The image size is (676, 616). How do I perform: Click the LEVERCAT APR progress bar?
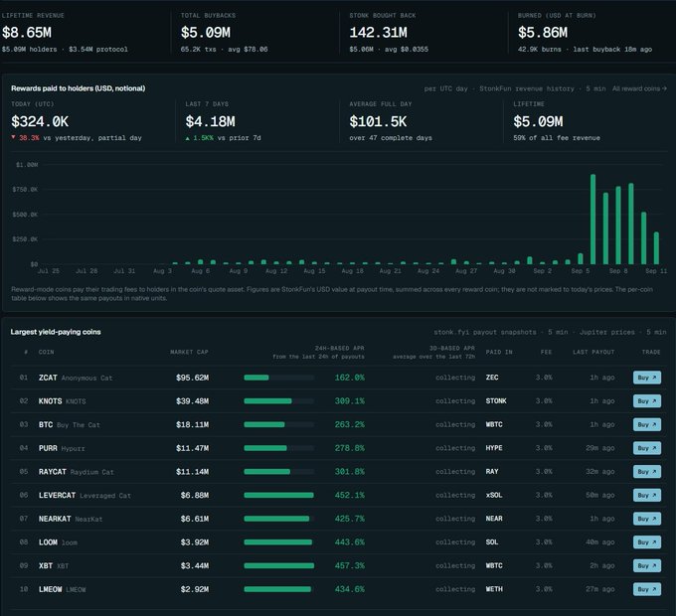[x=279, y=495]
